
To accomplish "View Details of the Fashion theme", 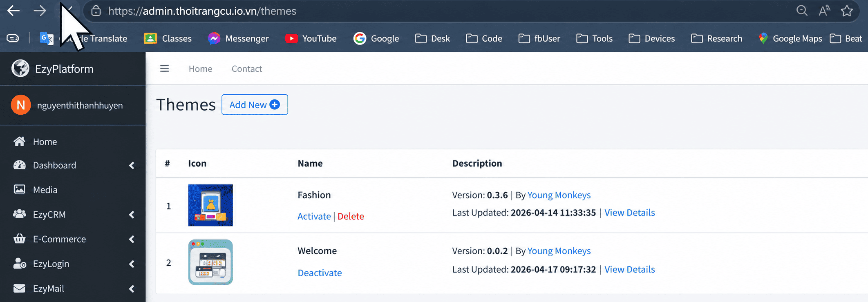I will pyautogui.click(x=629, y=213).
